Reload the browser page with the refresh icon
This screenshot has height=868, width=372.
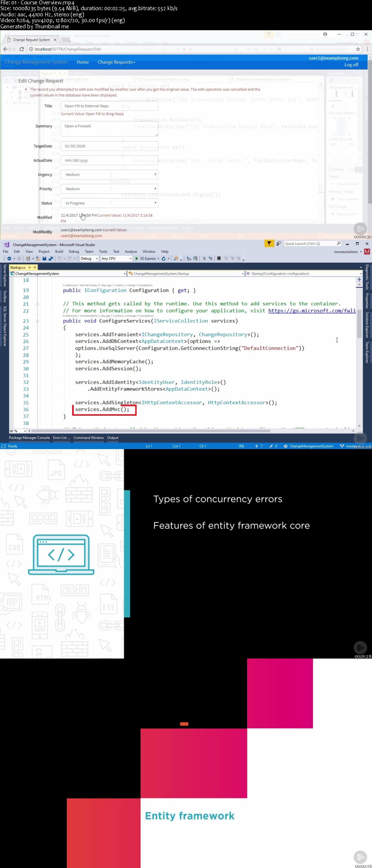(22, 49)
